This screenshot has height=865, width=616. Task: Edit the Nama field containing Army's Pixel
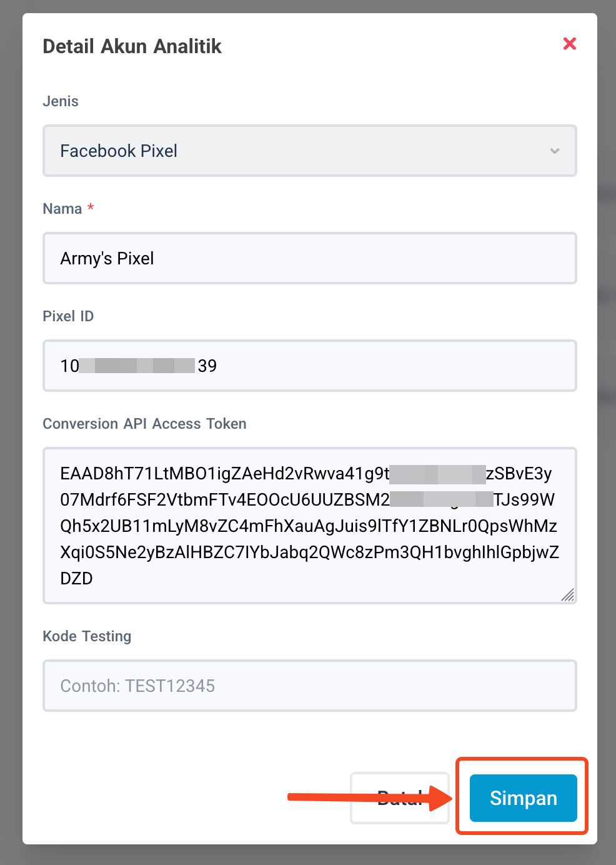[310, 258]
